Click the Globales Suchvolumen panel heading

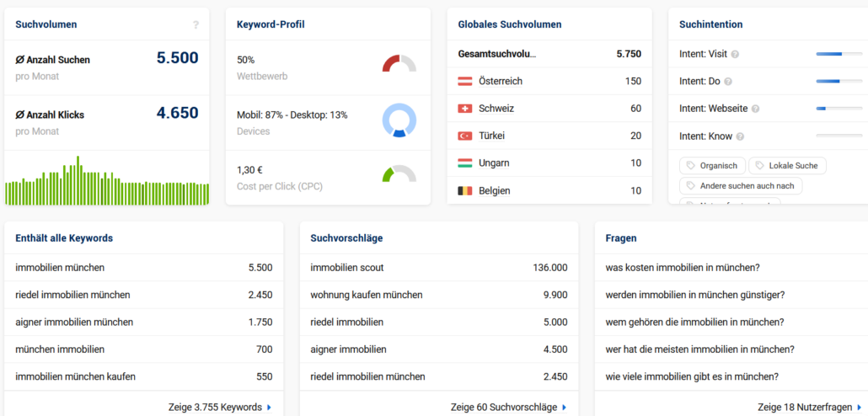510,24
